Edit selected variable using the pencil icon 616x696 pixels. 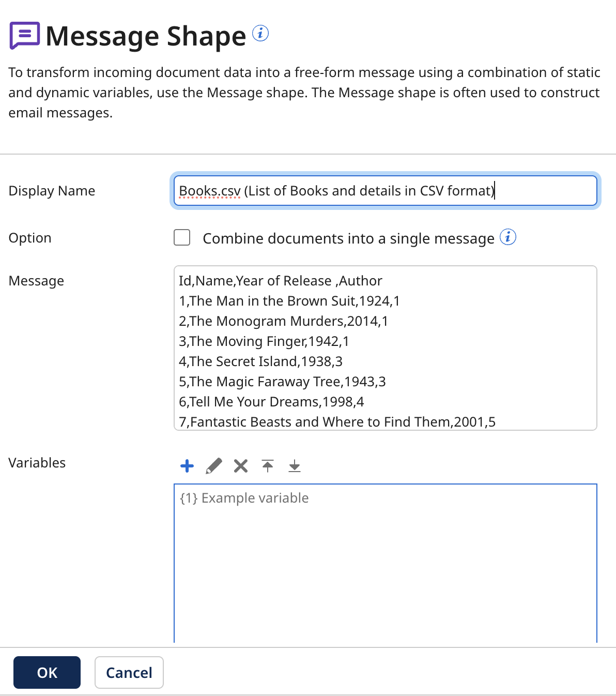214,466
